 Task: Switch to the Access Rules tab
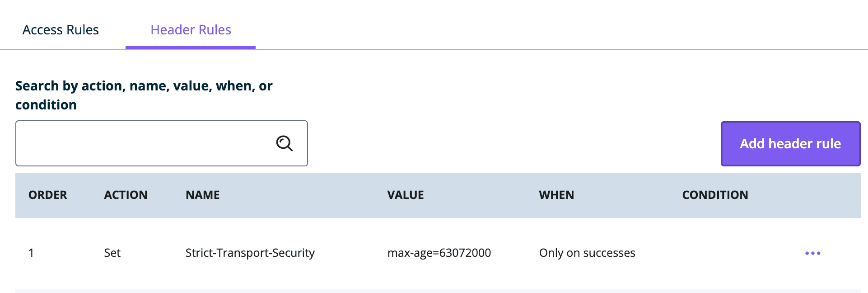pyautogui.click(x=61, y=29)
